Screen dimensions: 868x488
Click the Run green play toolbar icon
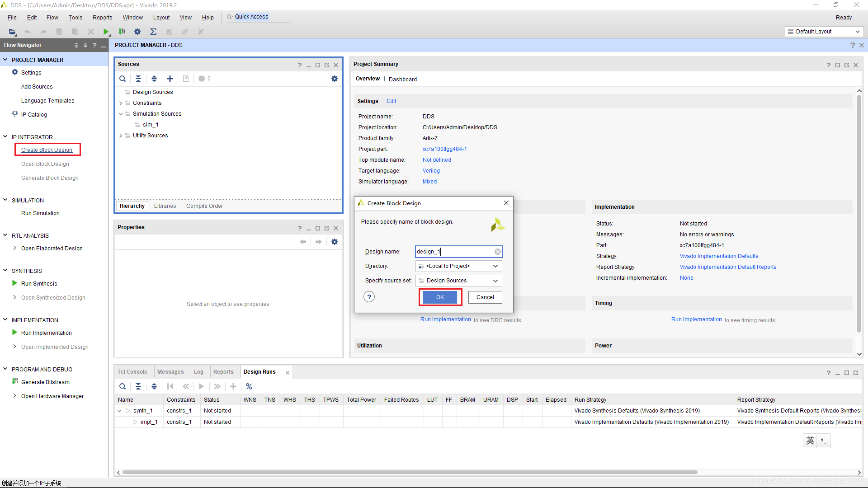(x=106, y=32)
